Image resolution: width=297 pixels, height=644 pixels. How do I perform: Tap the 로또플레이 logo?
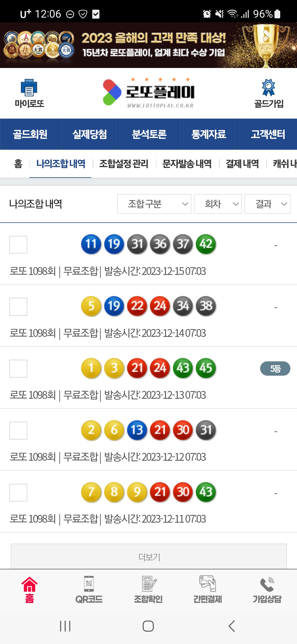[148, 92]
